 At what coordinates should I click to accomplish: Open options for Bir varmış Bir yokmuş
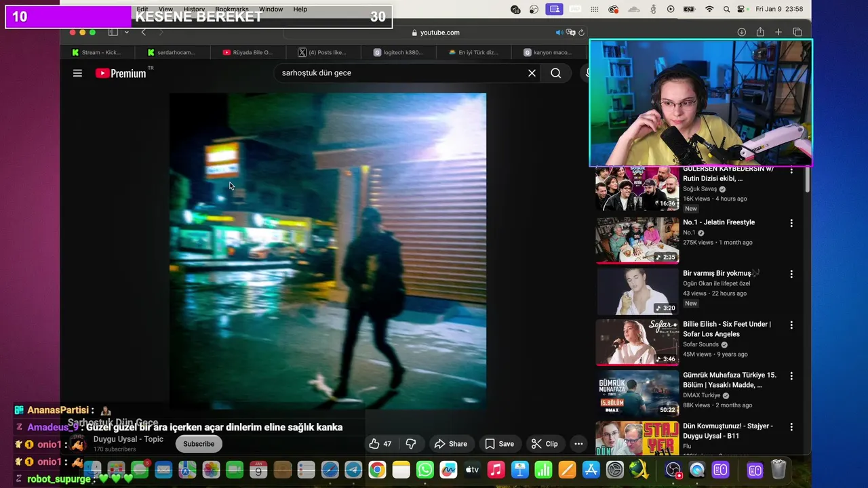tap(791, 274)
